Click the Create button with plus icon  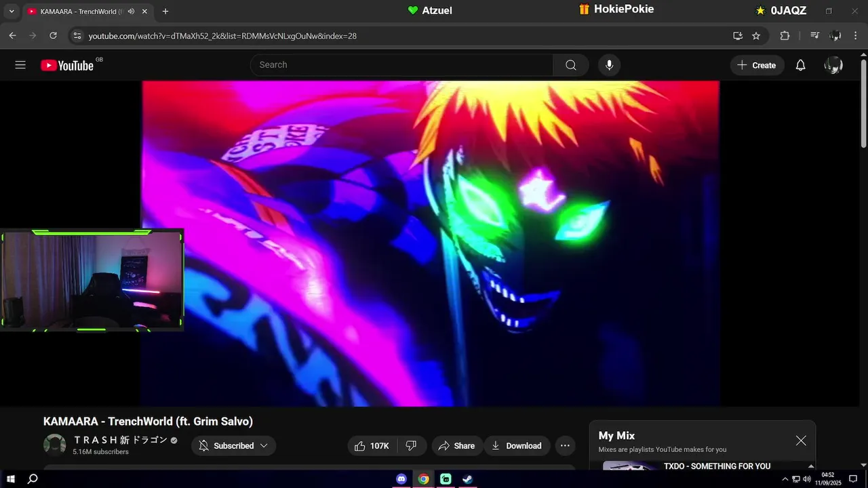point(757,65)
